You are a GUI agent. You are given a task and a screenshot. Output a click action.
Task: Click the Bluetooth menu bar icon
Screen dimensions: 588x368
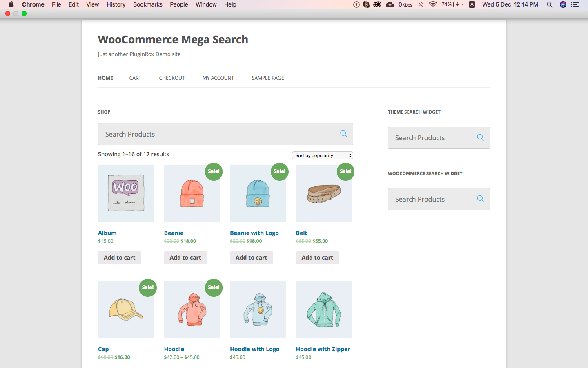click(421, 4)
